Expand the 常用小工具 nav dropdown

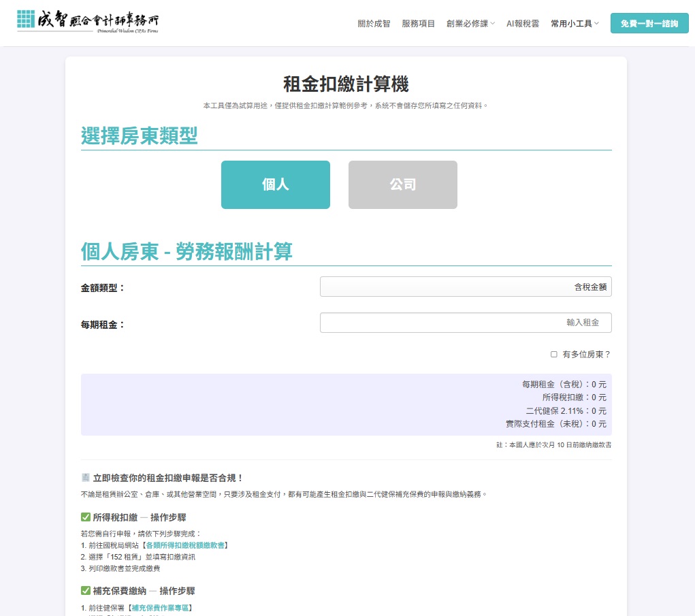click(x=575, y=24)
